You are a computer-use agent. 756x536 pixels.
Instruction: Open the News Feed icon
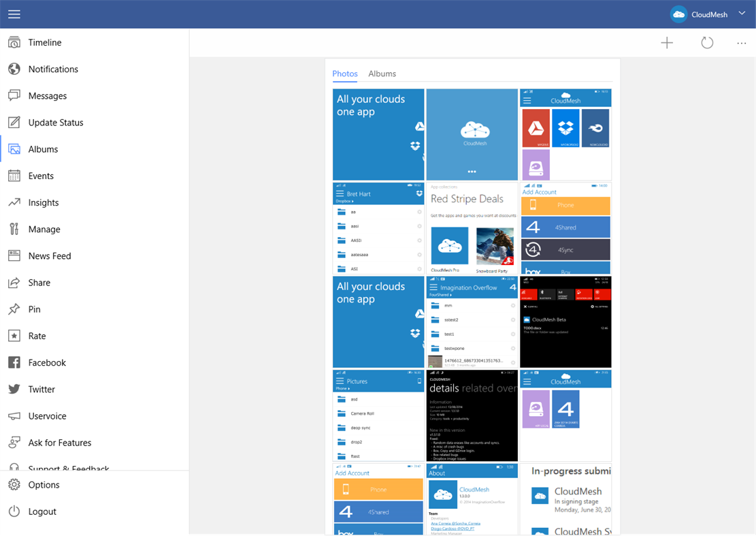[15, 255]
